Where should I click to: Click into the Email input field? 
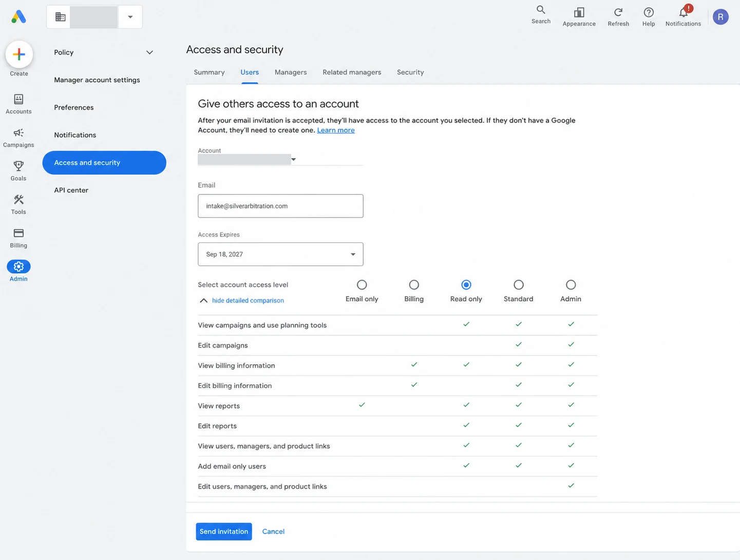[x=280, y=206]
